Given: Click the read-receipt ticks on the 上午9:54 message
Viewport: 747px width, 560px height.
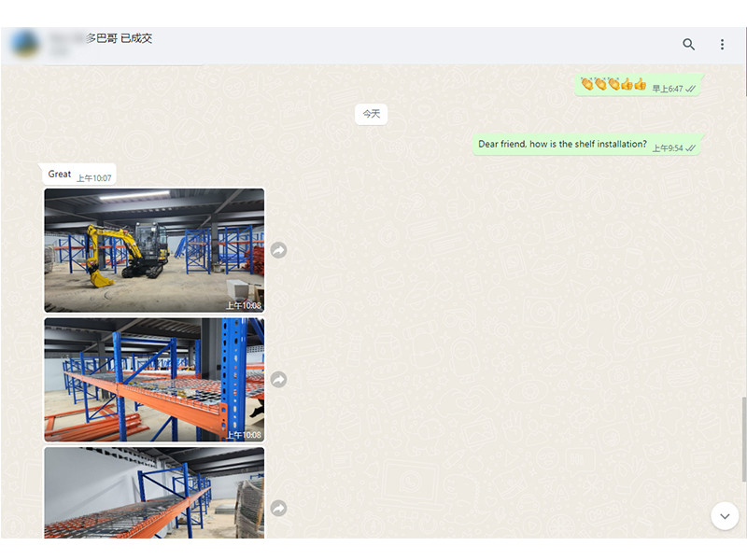Looking at the screenshot, I should tap(690, 148).
